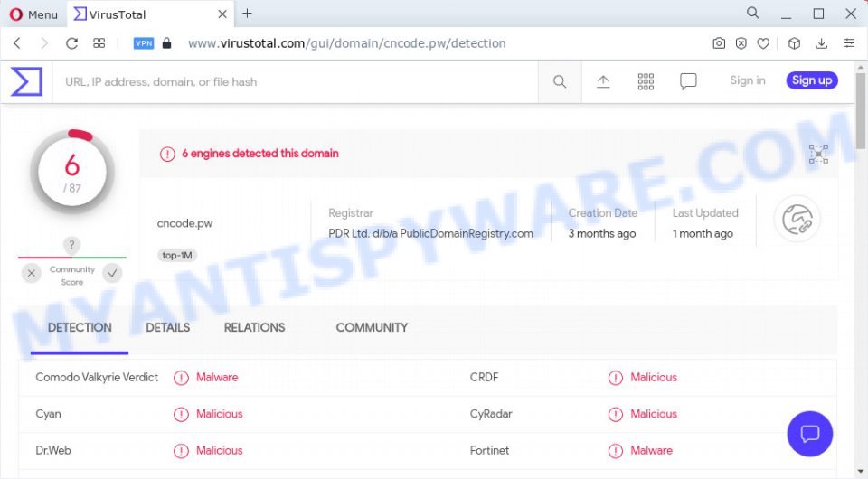Click the Sign up button

812,80
